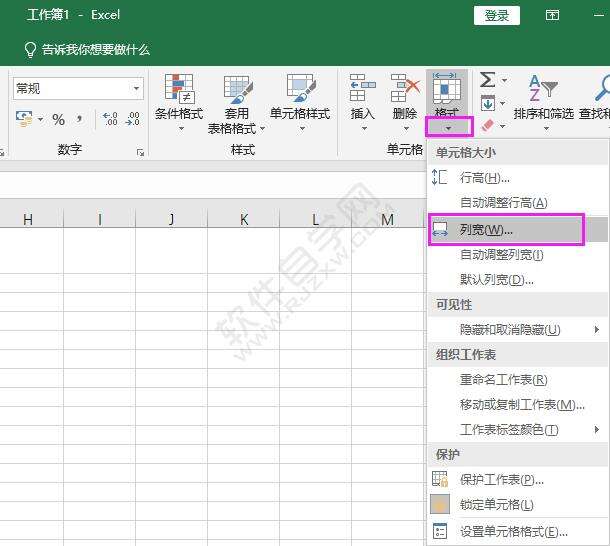The image size is (610, 546).
Task: Select column J header
Action: tap(172, 219)
